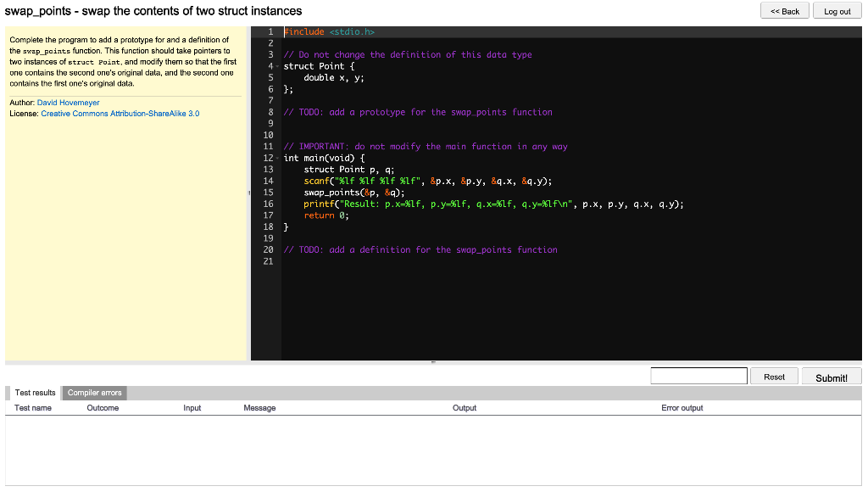Switch to the Test results tab
868x492 pixels.
(x=34, y=393)
